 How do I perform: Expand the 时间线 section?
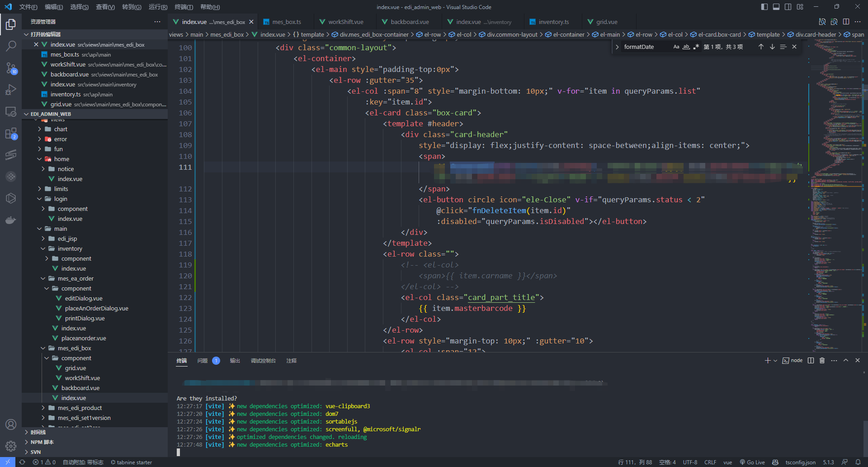click(95, 432)
